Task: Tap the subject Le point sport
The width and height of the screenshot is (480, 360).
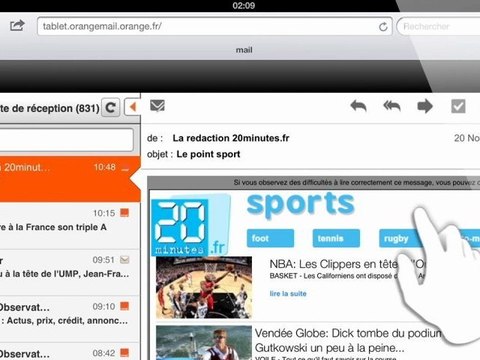Action: 208,154
